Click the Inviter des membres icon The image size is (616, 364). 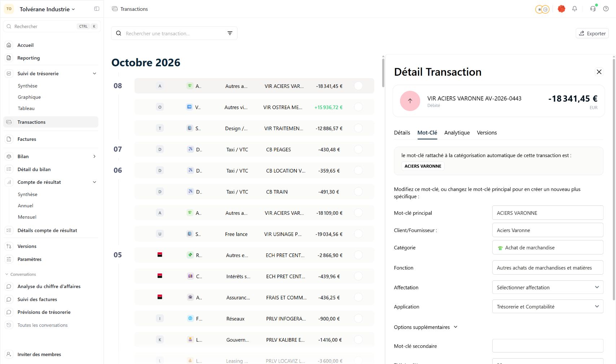click(9, 354)
